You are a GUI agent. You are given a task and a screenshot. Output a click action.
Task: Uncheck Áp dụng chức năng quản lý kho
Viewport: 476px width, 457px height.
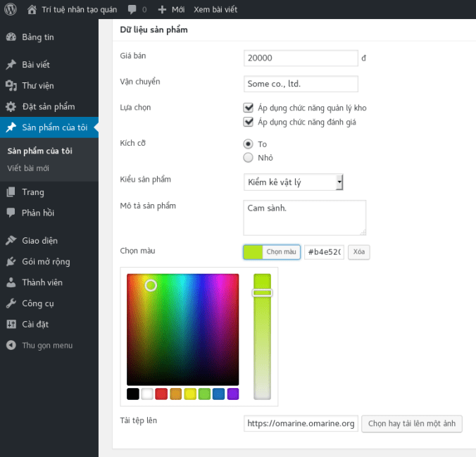pyautogui.click(x=248, y=108)
